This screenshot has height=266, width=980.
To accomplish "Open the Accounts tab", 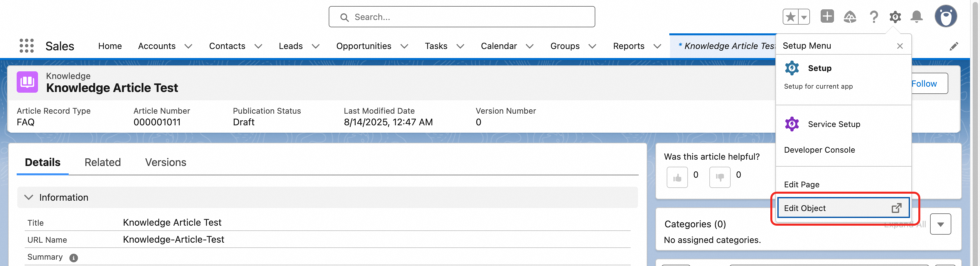I will [157, 46].
